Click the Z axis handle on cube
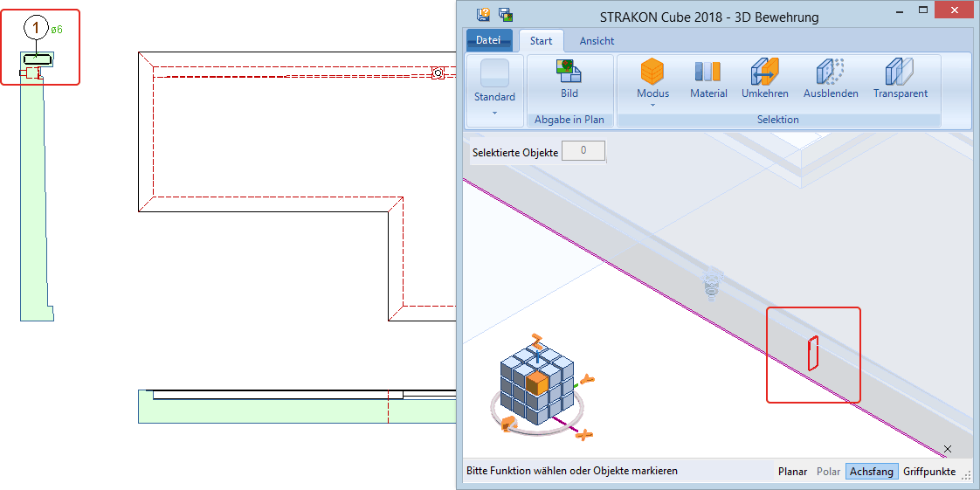Image resolution: width=980 pixels, height=490 pixels. coord(536,342)
